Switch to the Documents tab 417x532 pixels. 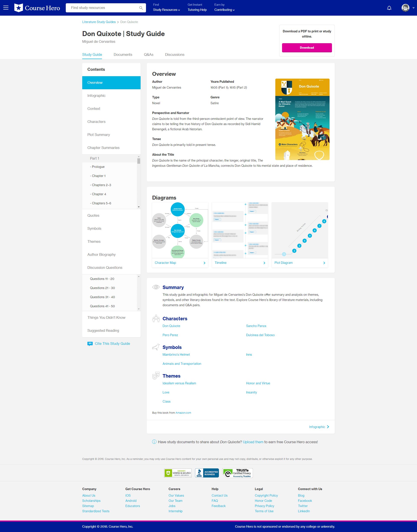point(123,55)
